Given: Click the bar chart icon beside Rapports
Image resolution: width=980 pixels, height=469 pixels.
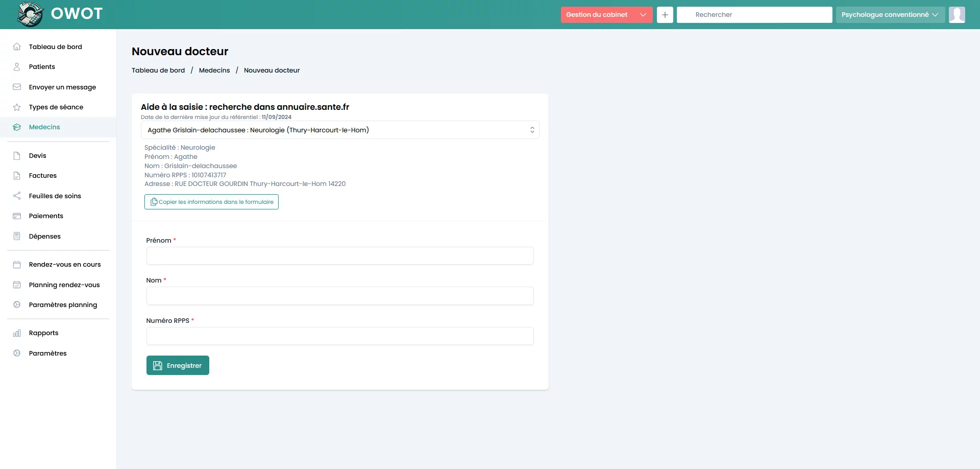Looking at the screenshot, I should click(x=17, y=333).
